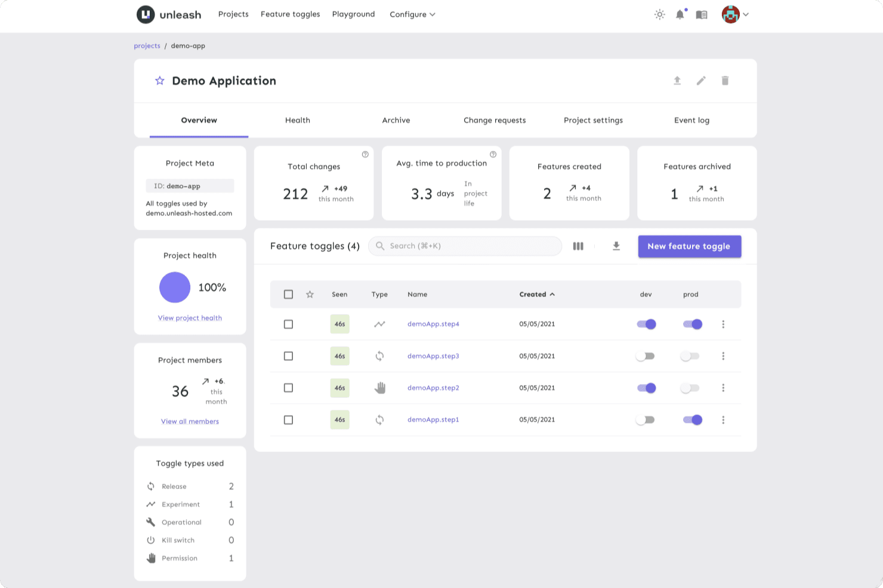
Task: Open the Project settings tab
Action: [593, 120]
